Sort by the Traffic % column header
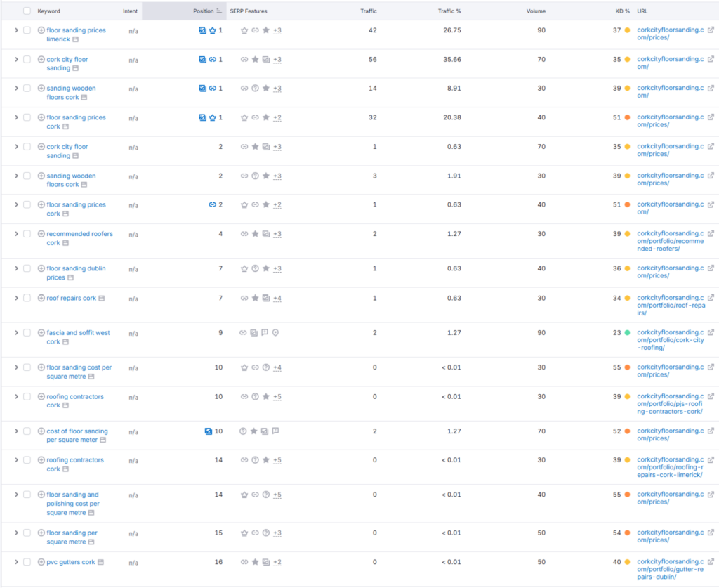 [x=449, y=11]
